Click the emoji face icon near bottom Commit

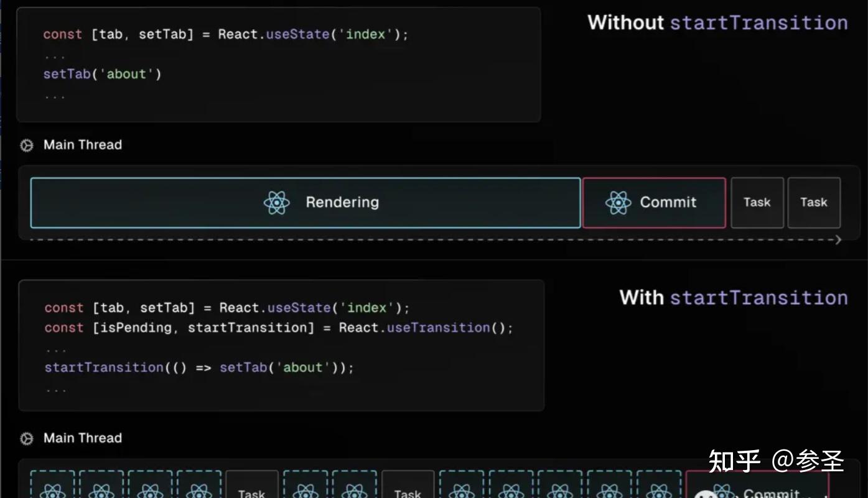706,494
